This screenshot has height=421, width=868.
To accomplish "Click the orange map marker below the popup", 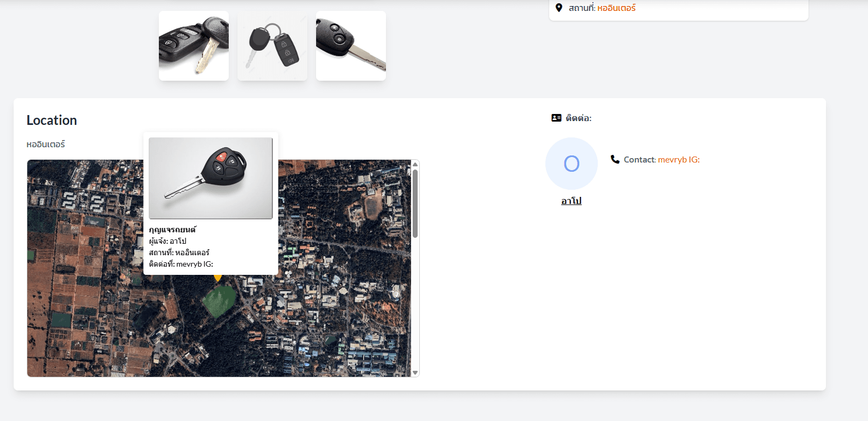I will click(217, 278).
